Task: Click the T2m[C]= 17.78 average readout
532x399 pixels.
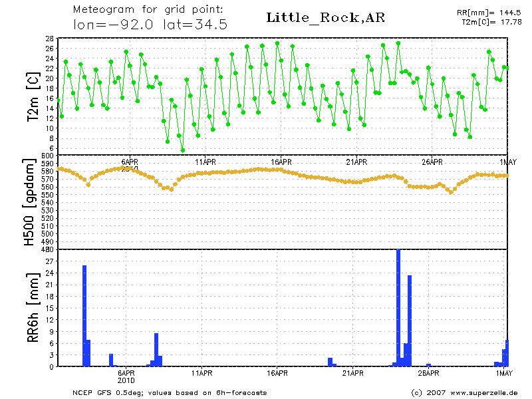Action: pos(488,22)
